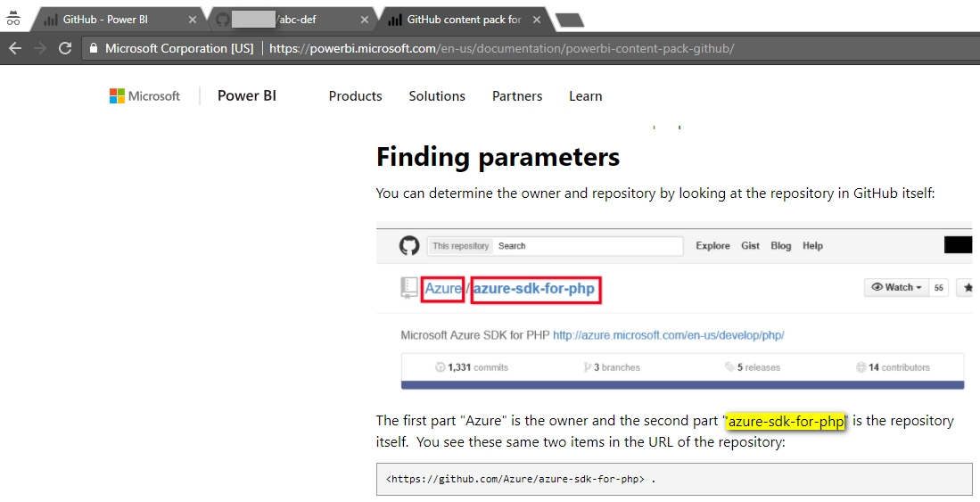Click the Explore link
980x502 pixels.
click(712, 246)
